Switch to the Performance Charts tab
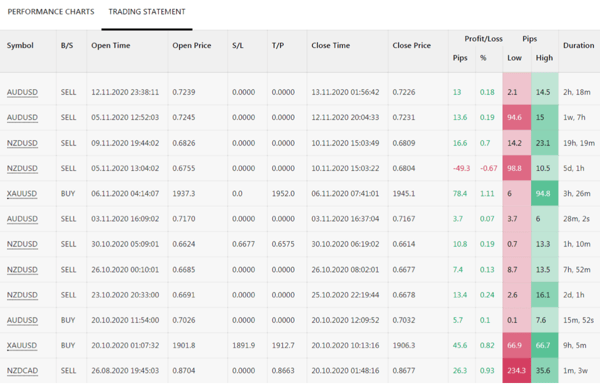Screen dimensions: 600x385 51,12
